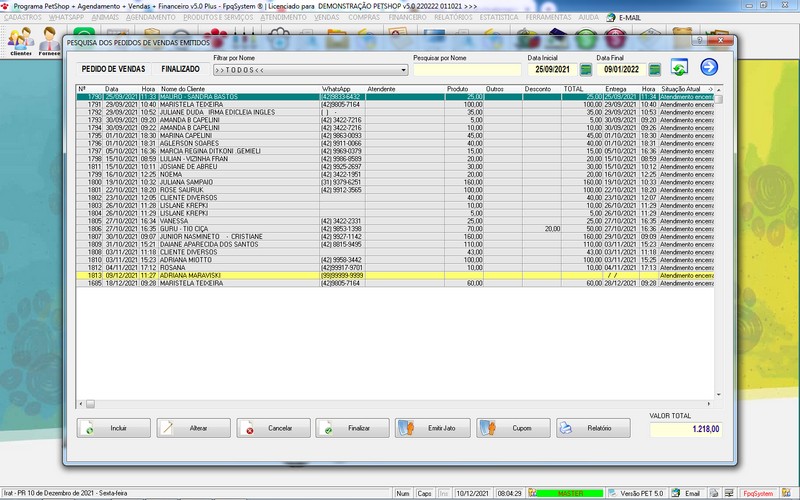Open the RELATÓRIOS menu
The width and height of the screenshot is (800, 500).
pyautogui.click(x=453, y=17)
